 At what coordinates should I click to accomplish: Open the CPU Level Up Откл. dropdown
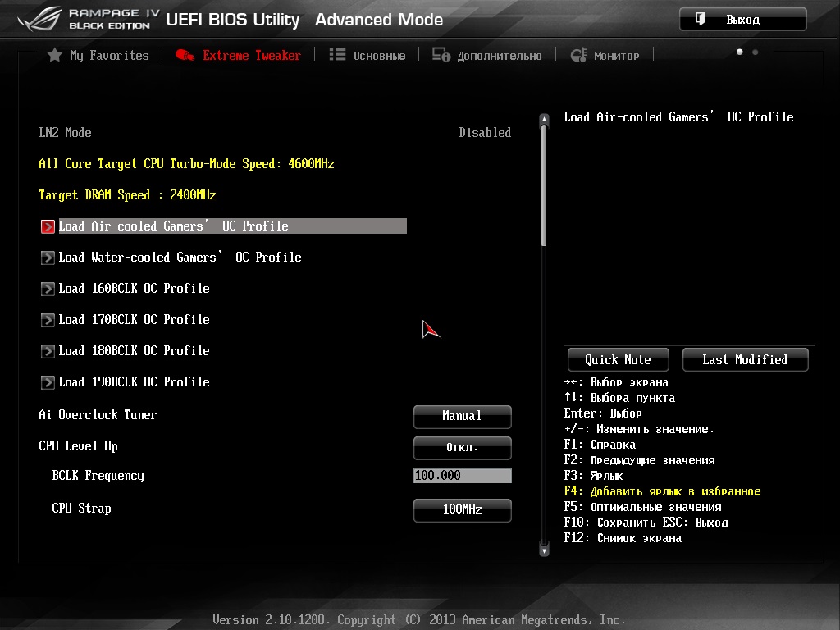(463, 447)
